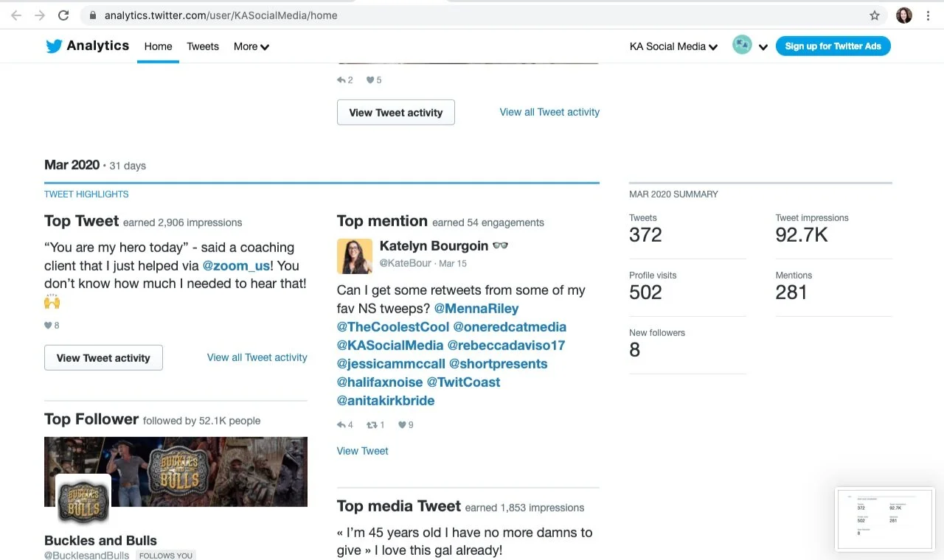Open View all Tweet activity beside Top Tweet
Viewport: 944px width, 560px height.
point(257,357)
